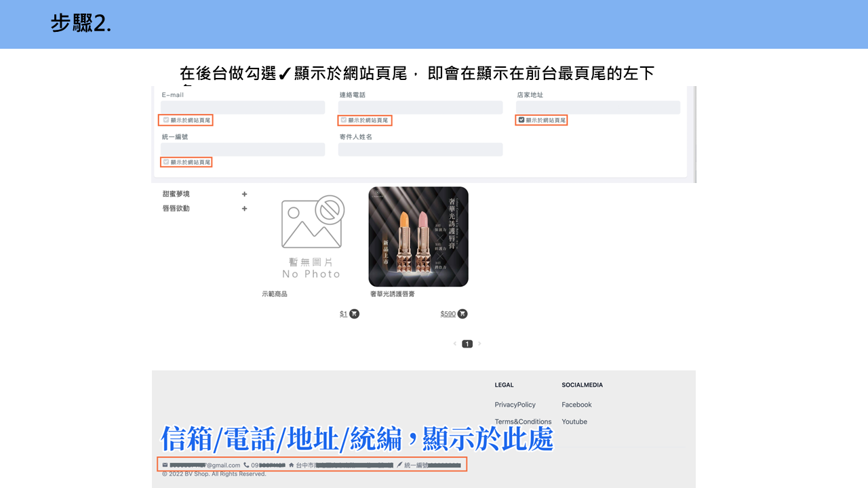Go to the previous products page arrow
The width and height of the screenshot is (868, 488).
454,344
